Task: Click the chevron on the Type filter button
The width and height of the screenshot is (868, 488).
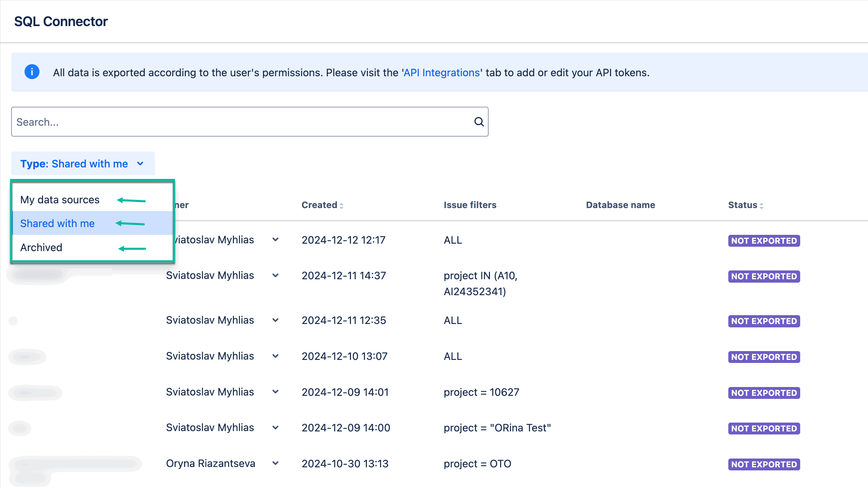Action: 140,164
